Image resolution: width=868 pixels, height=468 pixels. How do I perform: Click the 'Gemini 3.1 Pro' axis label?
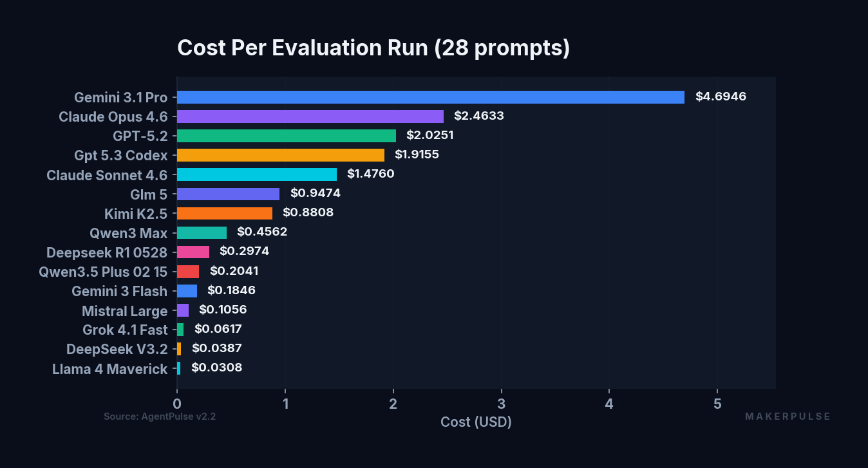120,98
